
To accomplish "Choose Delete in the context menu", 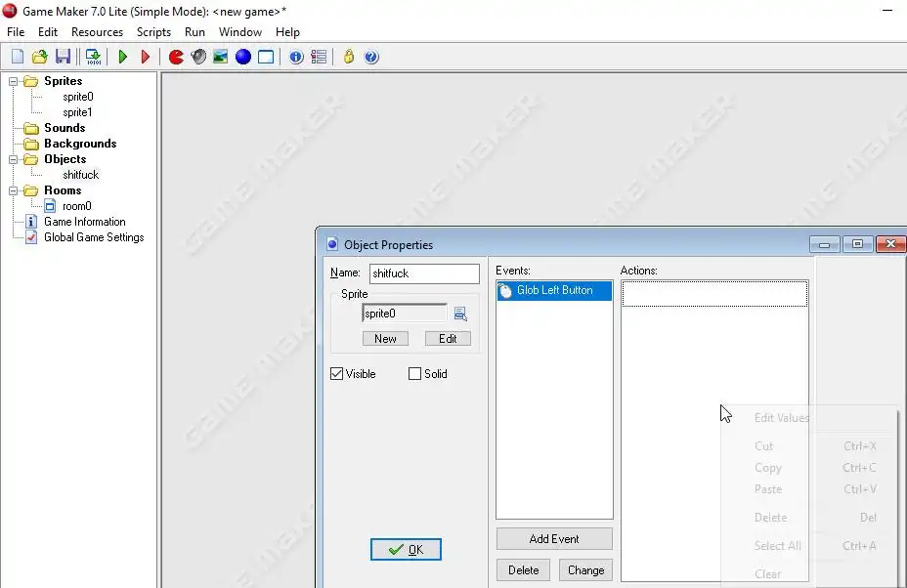I will click(810, 518).
